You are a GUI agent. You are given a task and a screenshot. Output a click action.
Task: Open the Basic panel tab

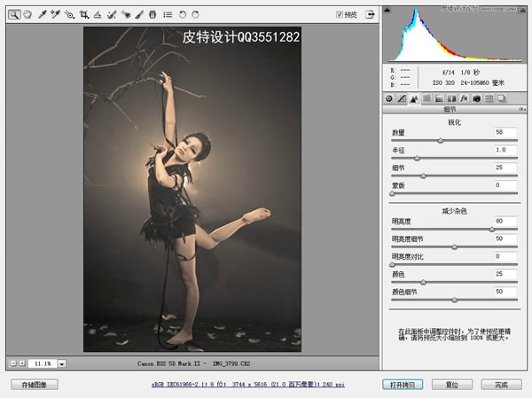click(389, 98)
